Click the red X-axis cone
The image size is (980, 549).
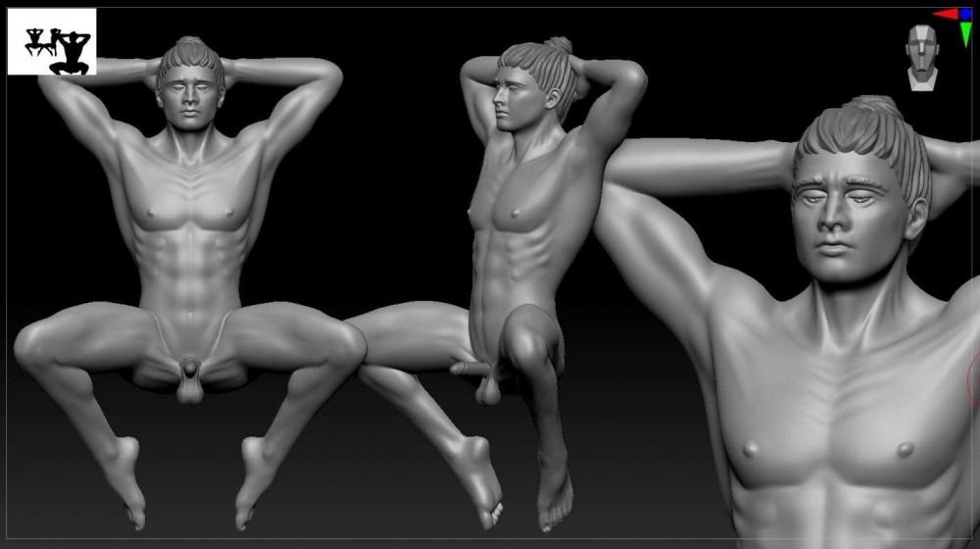[944, 14]
